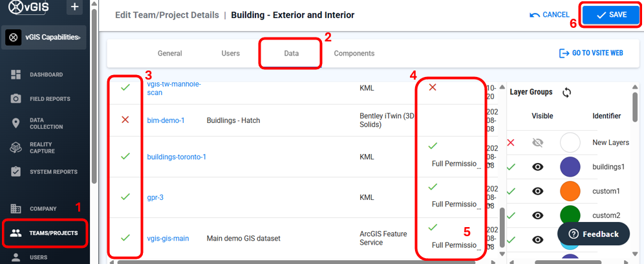644x264 pixels.
Task: Switch to the Users tab
Action: (x=230, y=54)
